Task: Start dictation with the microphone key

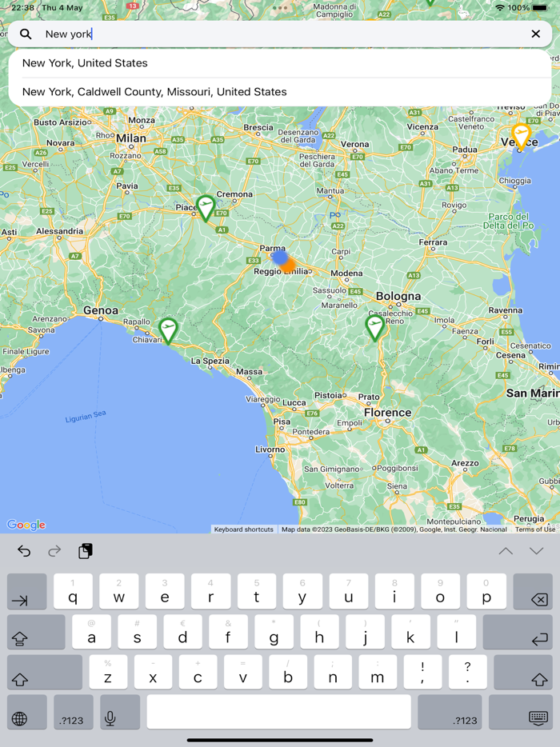Action: [x=120, y=712]
